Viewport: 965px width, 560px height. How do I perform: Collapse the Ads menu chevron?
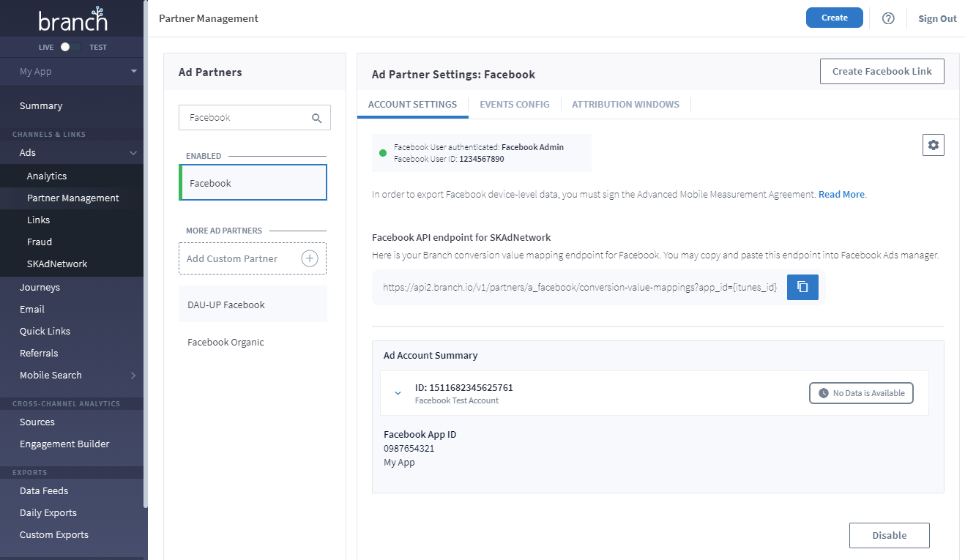point(133,153)
